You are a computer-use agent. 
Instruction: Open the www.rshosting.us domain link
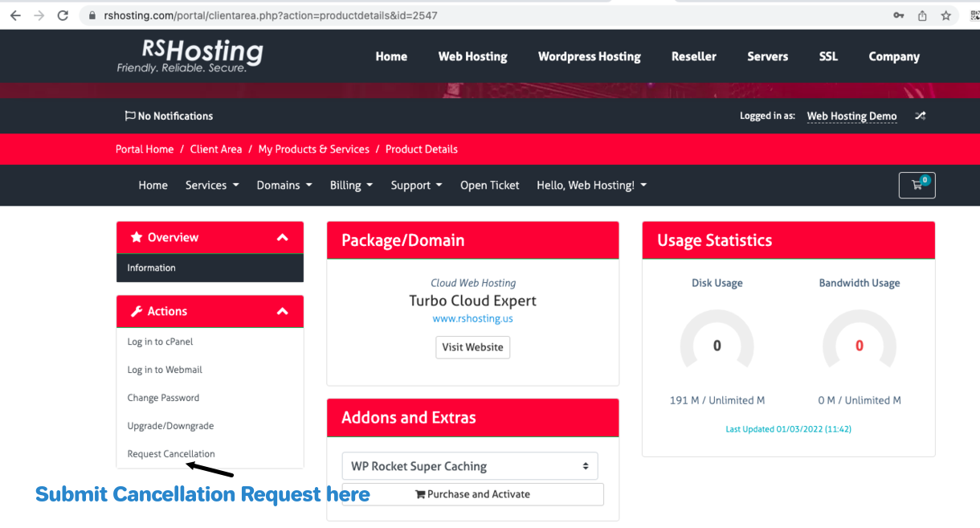[x=472, y=318]
